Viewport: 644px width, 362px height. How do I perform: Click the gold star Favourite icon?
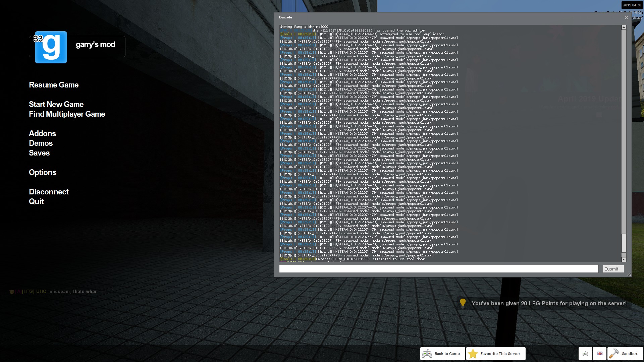[473, 354]
